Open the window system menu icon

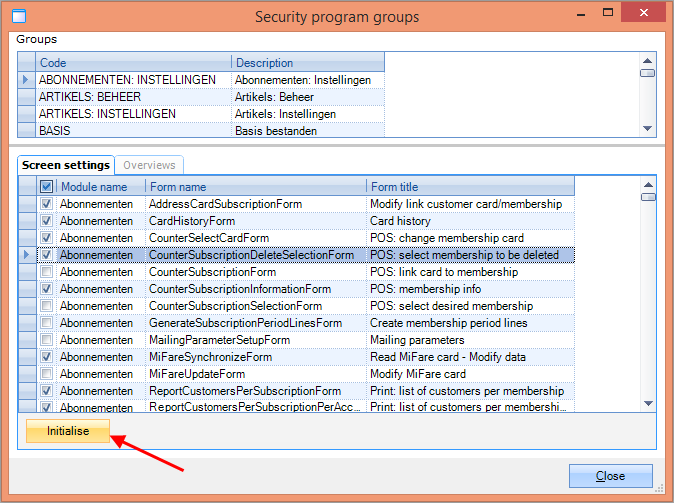tap(17, 17)
